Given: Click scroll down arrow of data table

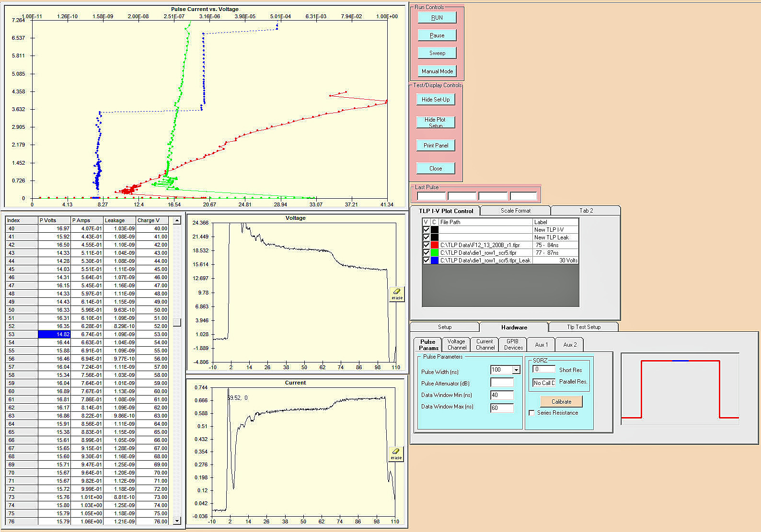Looking at the screenshot, I should click(x=177, y=521).
